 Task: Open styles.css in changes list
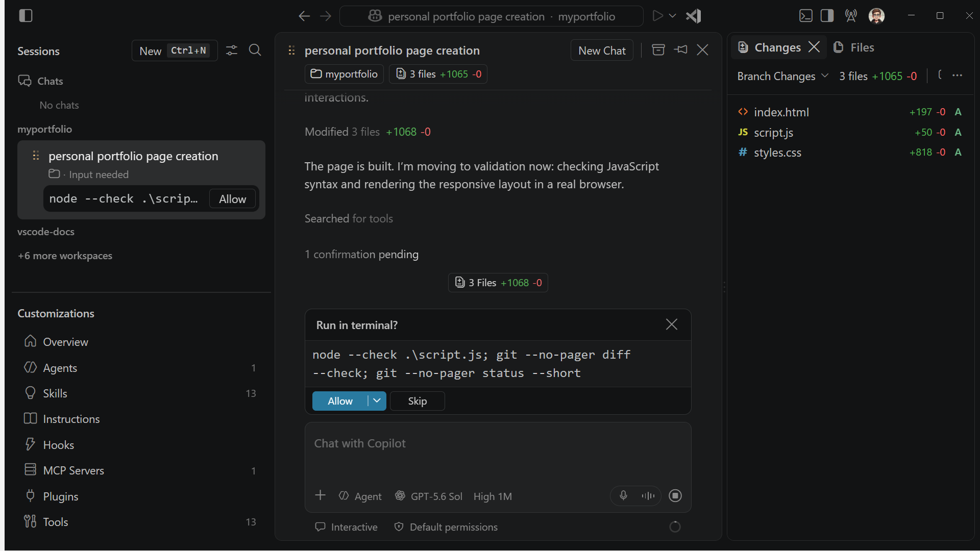(850, 152)
